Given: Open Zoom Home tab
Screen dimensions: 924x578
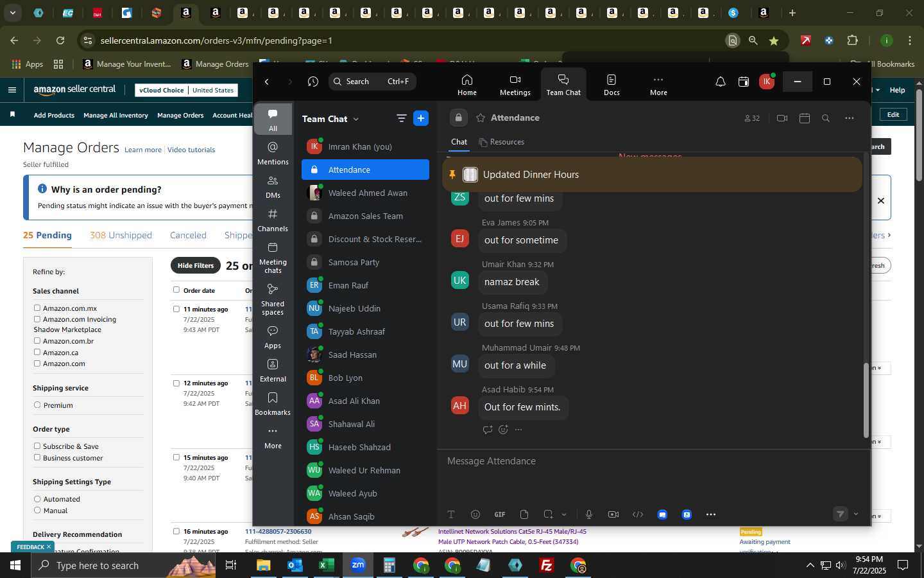Looking at the screenshot, I should 466,84.
